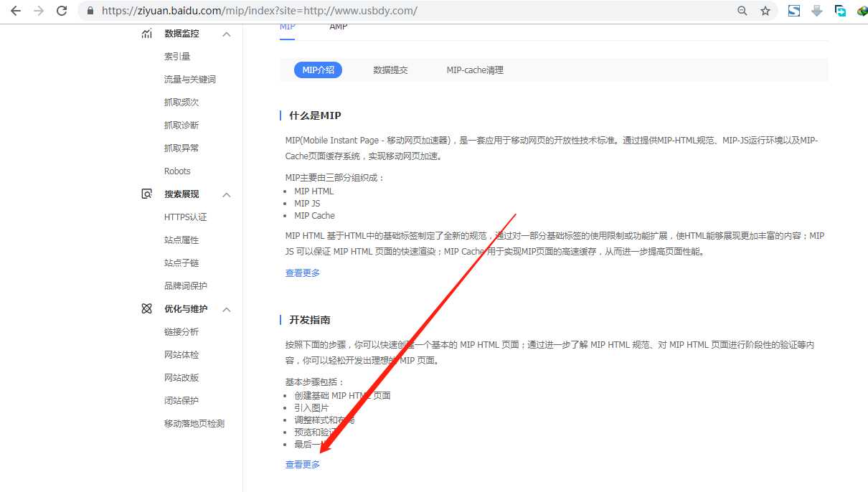
Task: Select the MIP介绍 sub-tab
Action: point(318,70)
